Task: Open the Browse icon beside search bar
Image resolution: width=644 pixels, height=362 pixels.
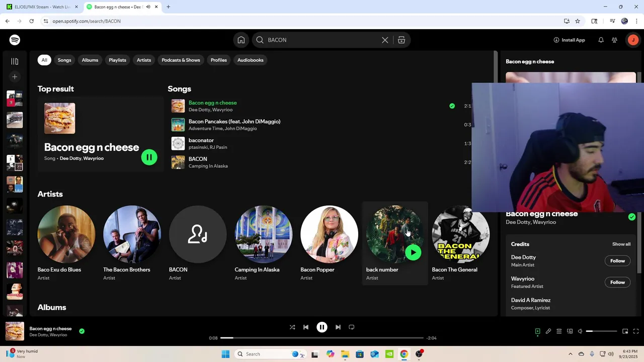Action: pyautogui.click(x=401, y=40)
